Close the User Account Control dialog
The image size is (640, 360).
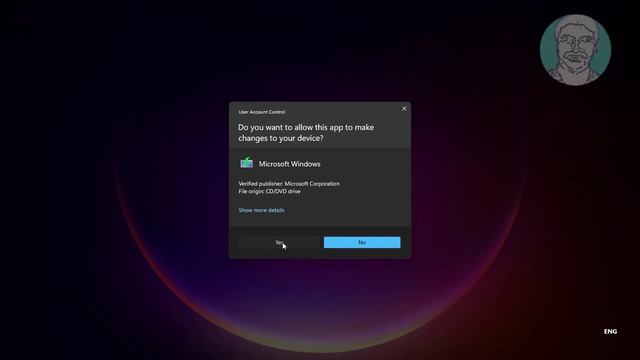tap(404, 109)
